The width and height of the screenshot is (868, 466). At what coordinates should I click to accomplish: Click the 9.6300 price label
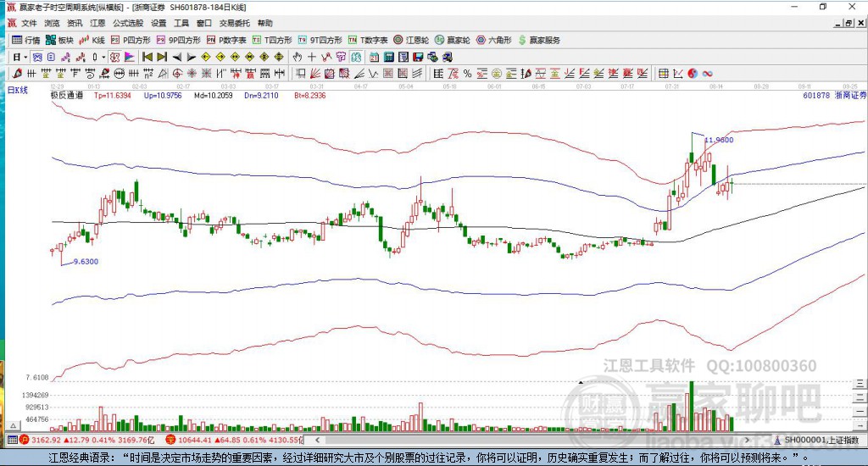86,261
